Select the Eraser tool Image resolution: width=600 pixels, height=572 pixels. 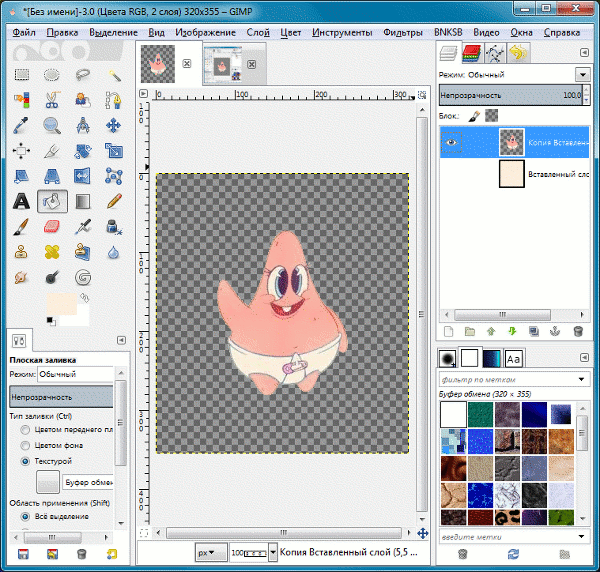pos(52,227)
